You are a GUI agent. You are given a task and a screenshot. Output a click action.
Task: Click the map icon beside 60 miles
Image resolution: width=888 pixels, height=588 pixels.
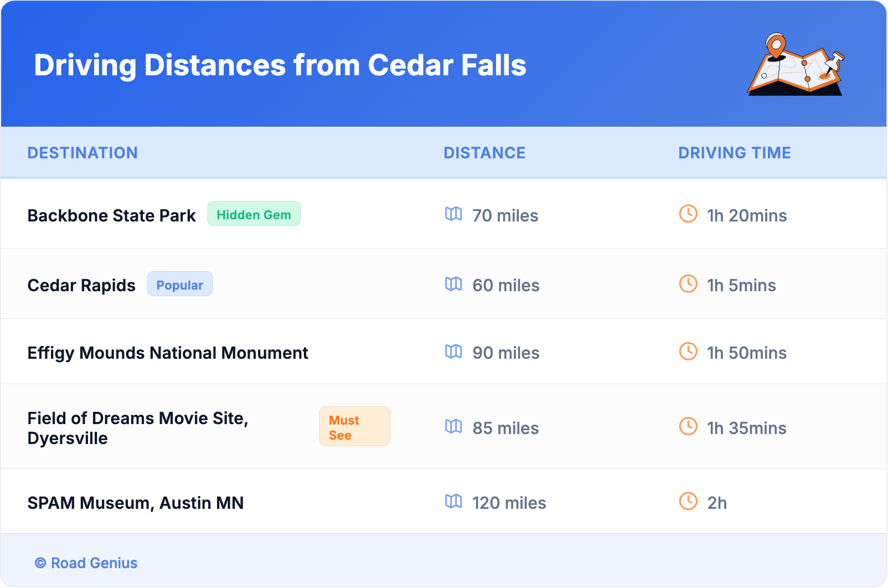click(x=453, y=284)
